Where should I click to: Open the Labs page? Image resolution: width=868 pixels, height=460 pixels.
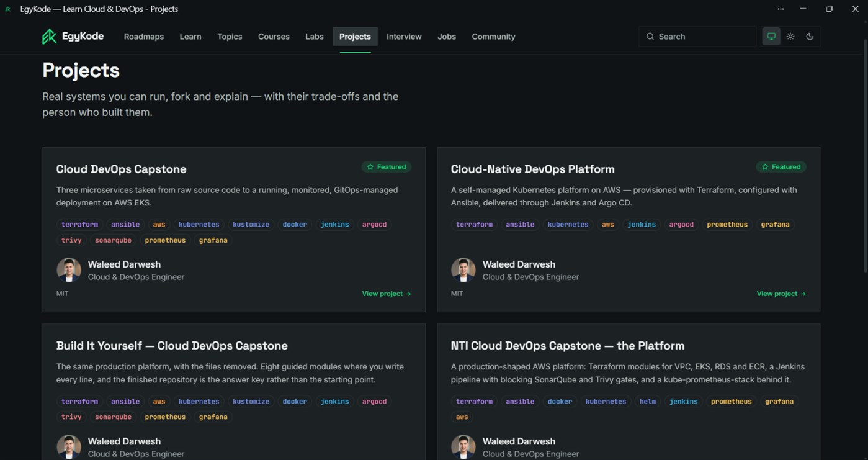click(315, 37)
